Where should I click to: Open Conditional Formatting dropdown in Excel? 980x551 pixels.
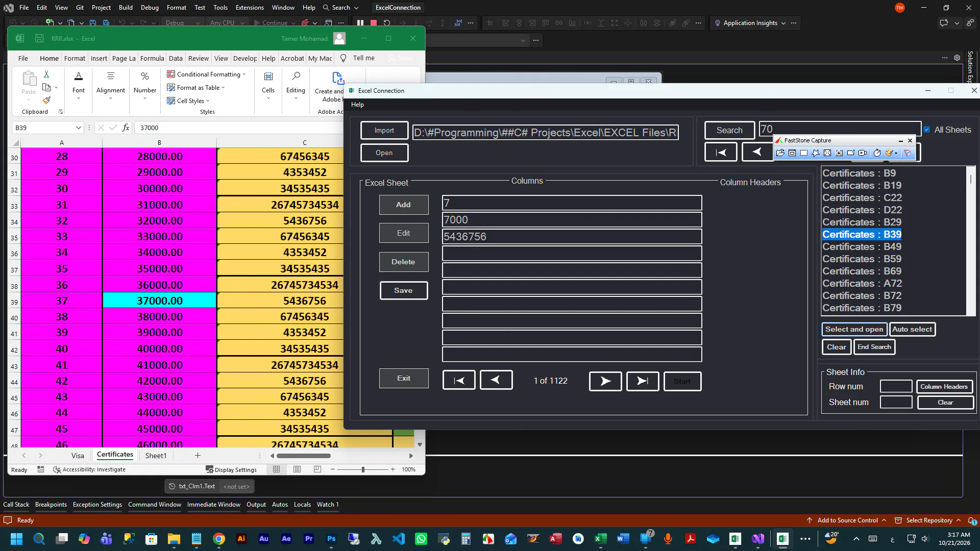click(x=206, y=74)
